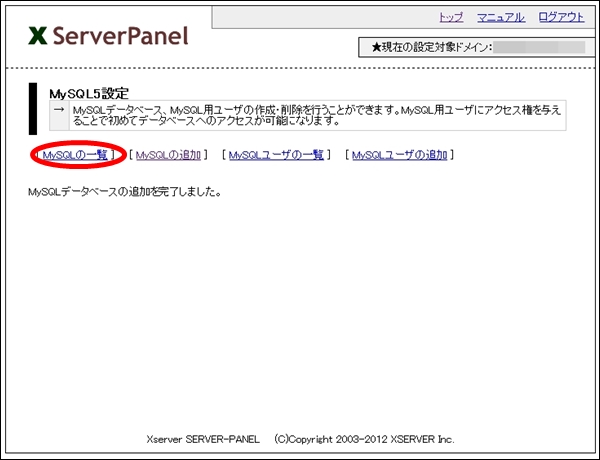This screenshot has width=600, height=460.
Task: Open the MySQLの追加 link
Action: coord(168,155)
